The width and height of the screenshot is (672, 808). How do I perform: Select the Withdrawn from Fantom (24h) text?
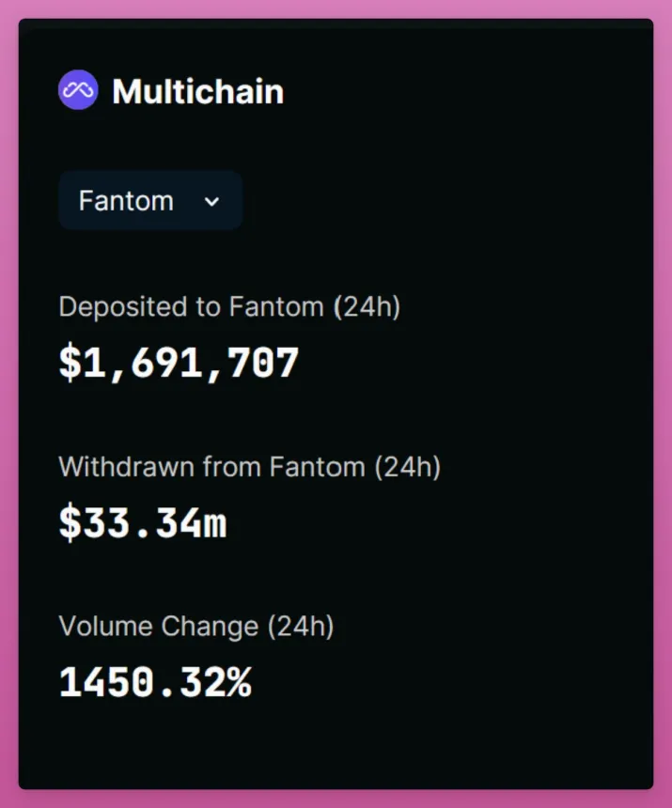[x=251, y=467]
